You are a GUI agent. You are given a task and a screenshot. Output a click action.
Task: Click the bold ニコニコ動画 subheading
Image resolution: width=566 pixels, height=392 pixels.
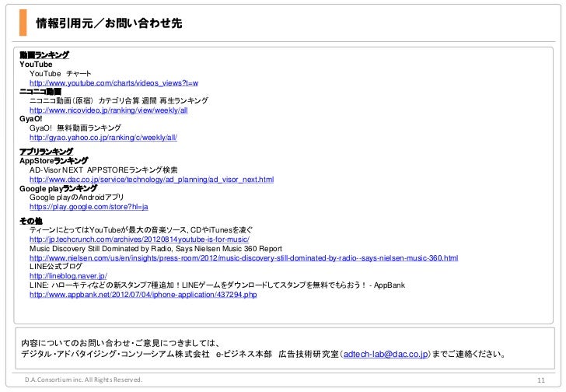(40, 92)
